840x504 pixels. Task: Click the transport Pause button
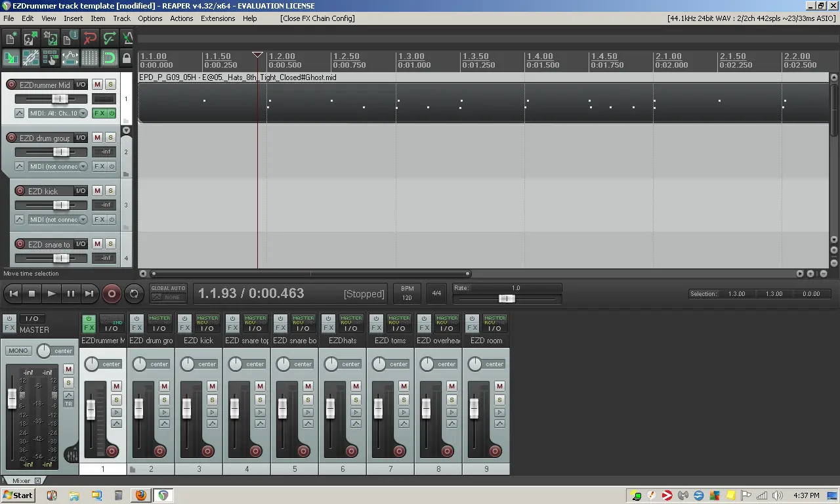coord(70,293)
